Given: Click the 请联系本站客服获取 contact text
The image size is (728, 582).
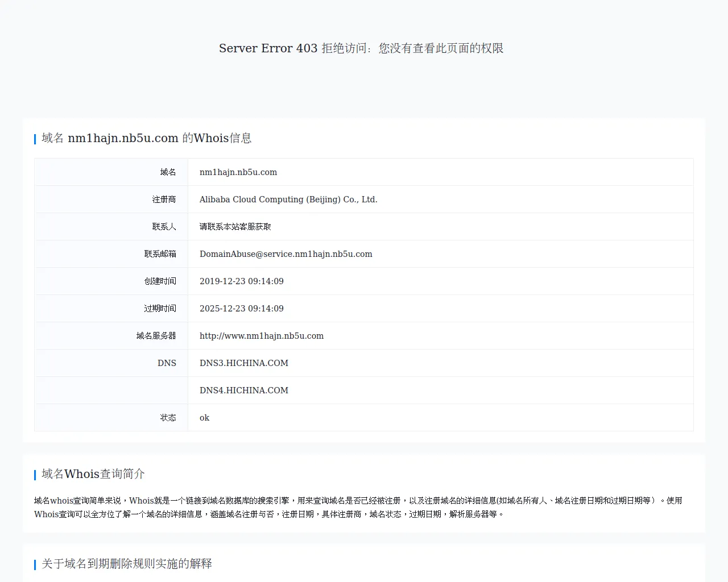Looking at the screenshot, I should pos(235,226).
